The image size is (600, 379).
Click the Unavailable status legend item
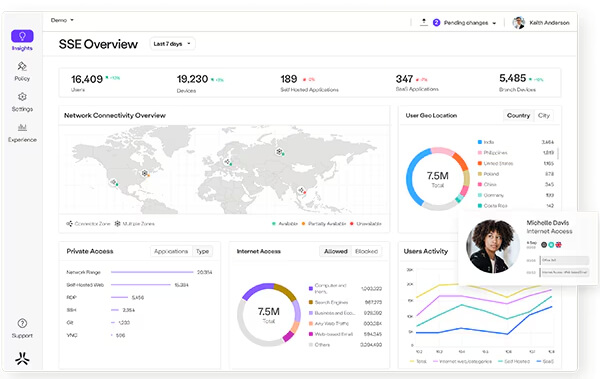tap(365, 224)
